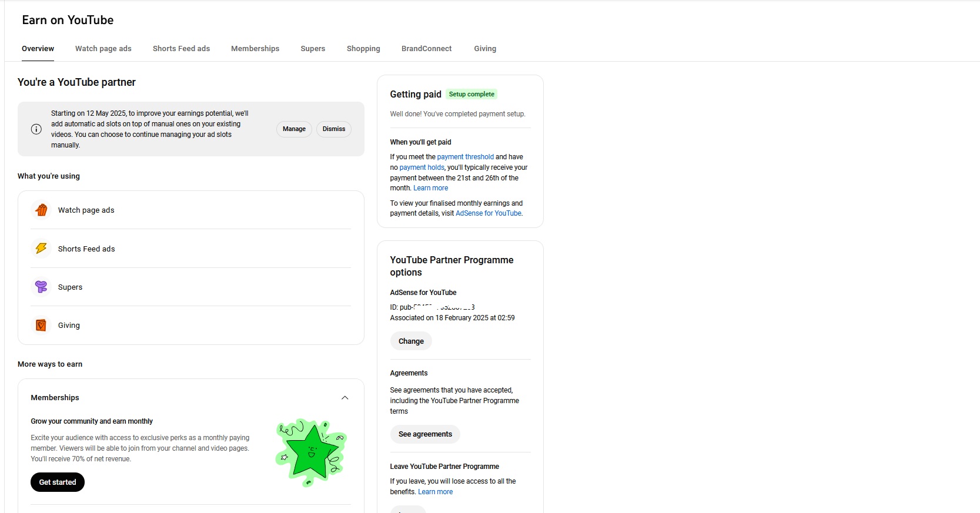Viewport: 980px width, 513px height.
Task: Click the Shorts Feed ads lightning icon
Action: pyautogui.click(x=41, y=249)
